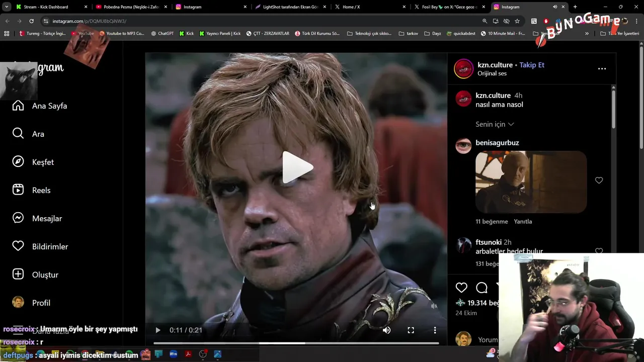
Task: Click Takip Et to follow kzn.culture
Action: tap(532, 65)
